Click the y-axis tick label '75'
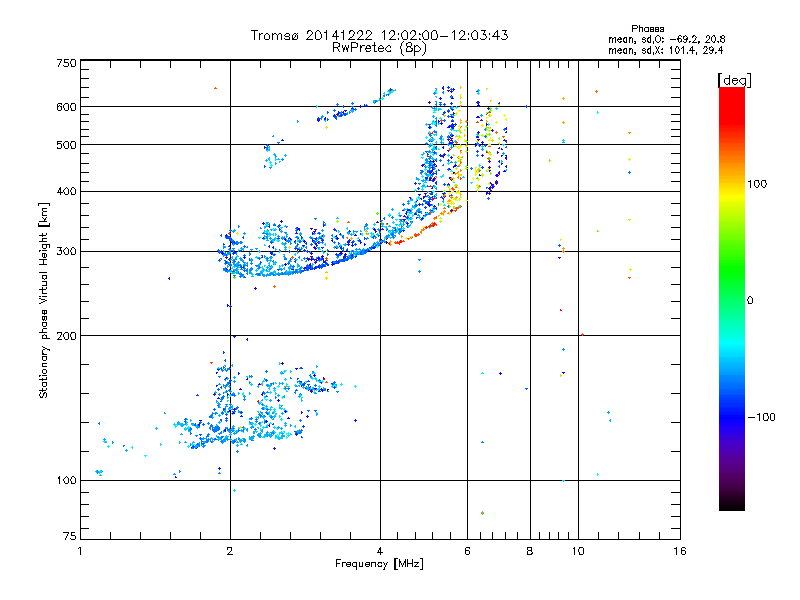This screenshot has width=800, height=600. [70, 536]
